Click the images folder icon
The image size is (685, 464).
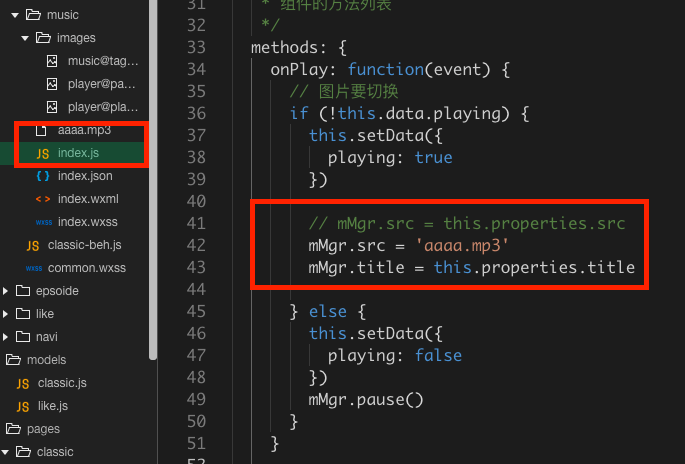43,38
